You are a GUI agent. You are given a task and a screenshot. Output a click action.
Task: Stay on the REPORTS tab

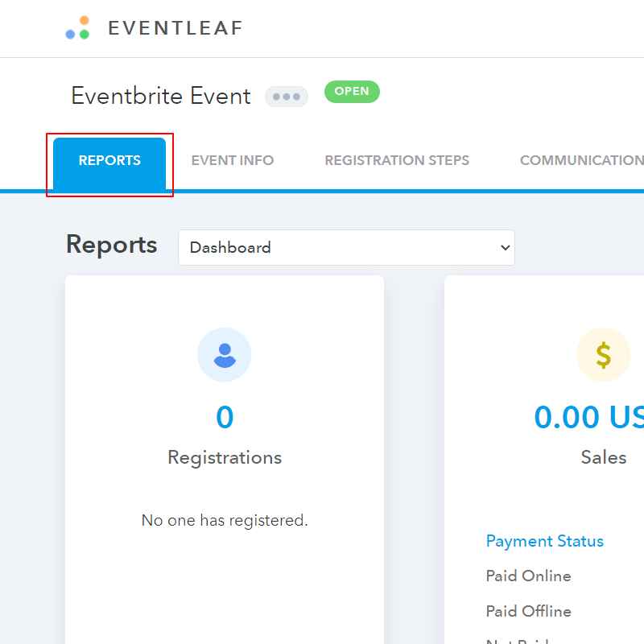pyautogui.click(x=109, y=160)
